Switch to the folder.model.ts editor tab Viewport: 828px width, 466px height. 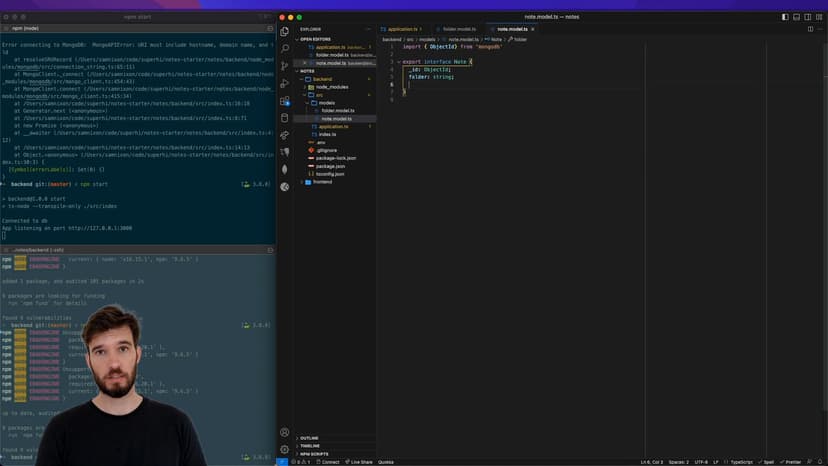pyautogui.click(x=459, y=29)
